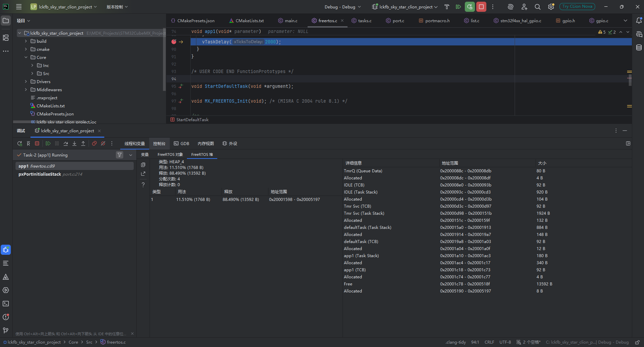Toggle mute breakpoints icon

[103, 143]
